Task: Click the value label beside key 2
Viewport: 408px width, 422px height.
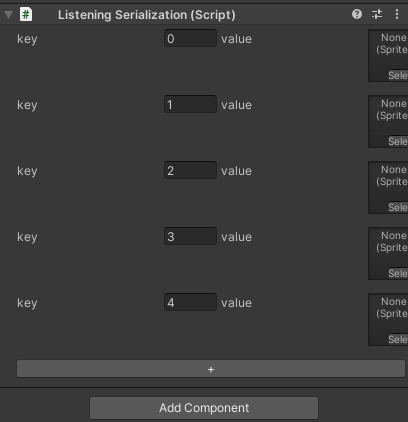Action: pos(236,171)
